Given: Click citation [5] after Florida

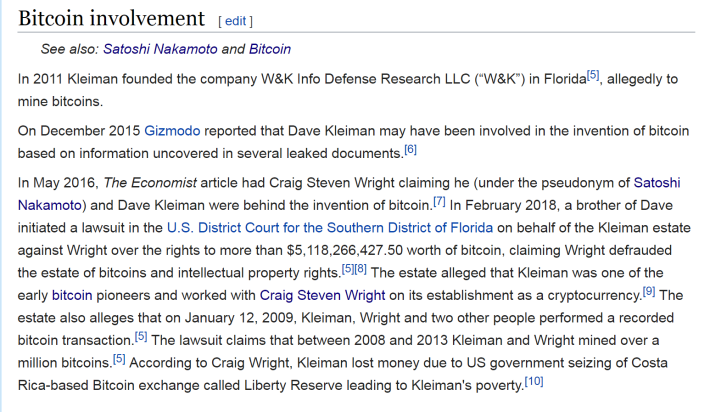Looking at the screenshot, I should [x=593, y=75].
